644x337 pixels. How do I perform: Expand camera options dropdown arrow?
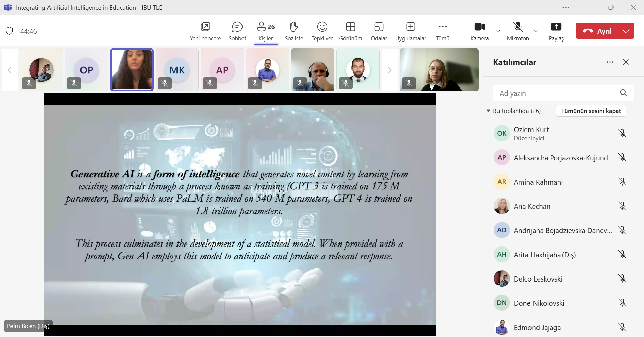point(497,31)
